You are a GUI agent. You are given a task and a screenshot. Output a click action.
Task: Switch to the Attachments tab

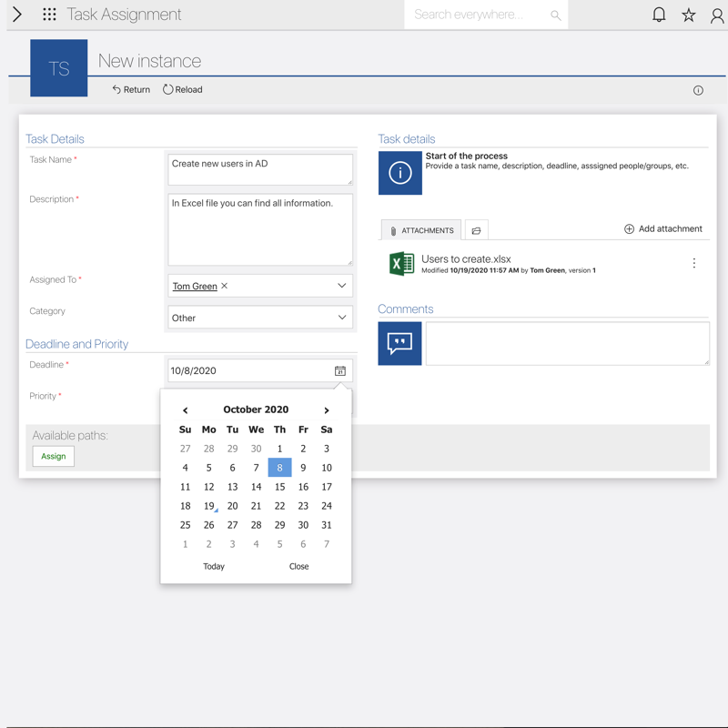click(x=421, y=231)
